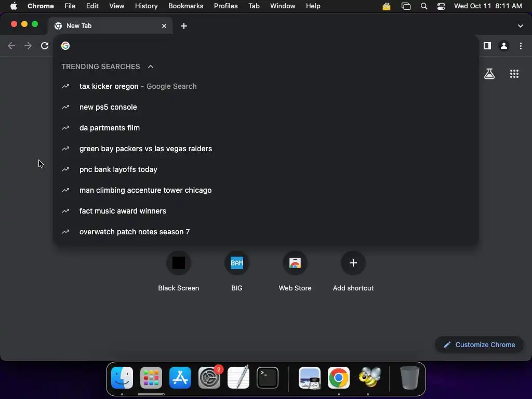532x399 pixels.
Task: Open the Web Store shortcut
Action: pyautogui.click(x=295, y=271)
